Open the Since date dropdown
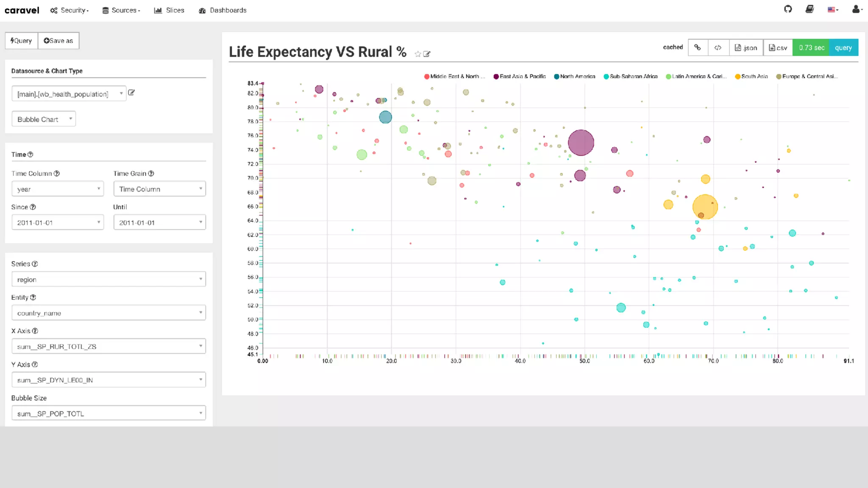The image size is (868, 488). (58, 222)
